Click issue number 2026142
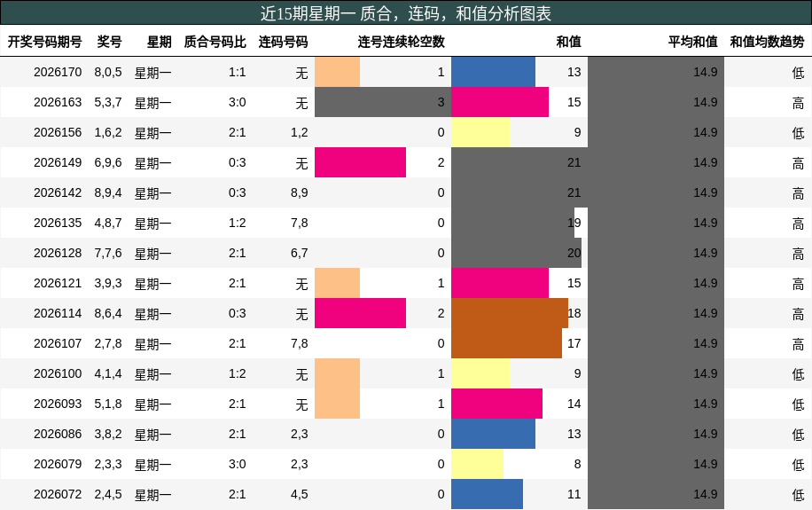812x510 pixels. [x=58, y=192]
